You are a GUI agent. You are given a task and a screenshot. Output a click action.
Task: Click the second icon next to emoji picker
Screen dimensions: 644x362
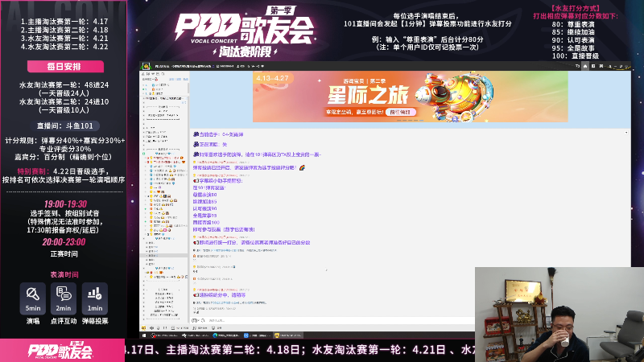point(204,320)
